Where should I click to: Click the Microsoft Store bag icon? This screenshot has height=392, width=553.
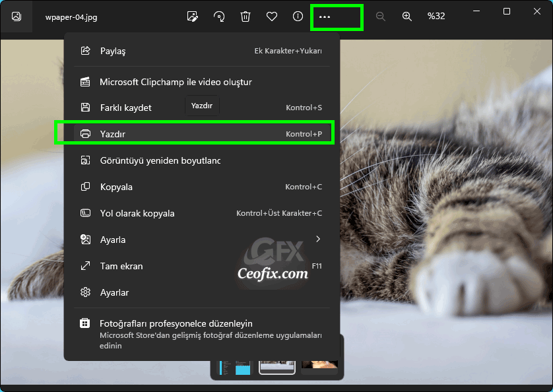(85, 323)
